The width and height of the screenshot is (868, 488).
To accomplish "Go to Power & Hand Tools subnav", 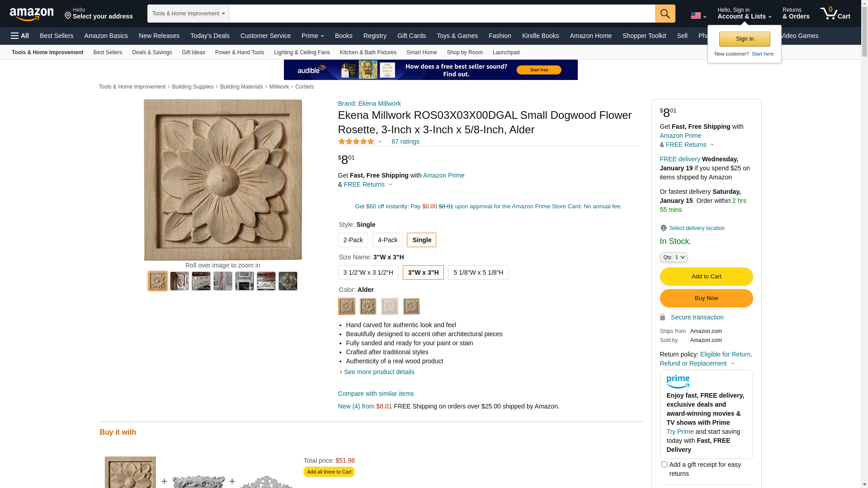I will tap(239, 52).
